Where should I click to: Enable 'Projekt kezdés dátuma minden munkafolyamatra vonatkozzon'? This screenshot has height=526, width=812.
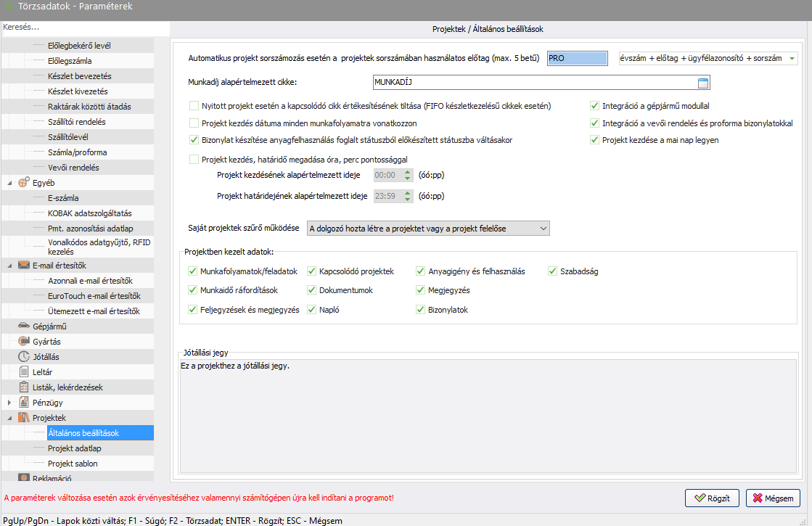(194, 123)
